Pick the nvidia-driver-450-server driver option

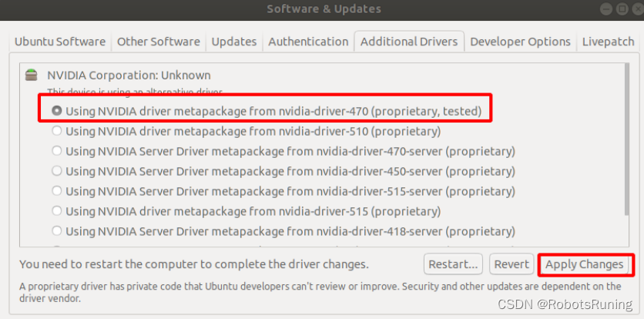(57, 170)
